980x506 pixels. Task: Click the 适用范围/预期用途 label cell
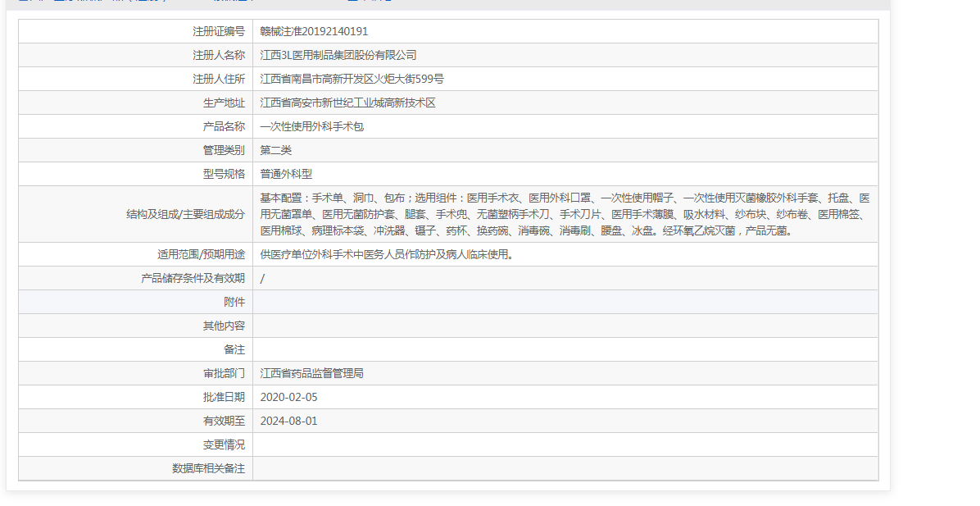(136, 254)
